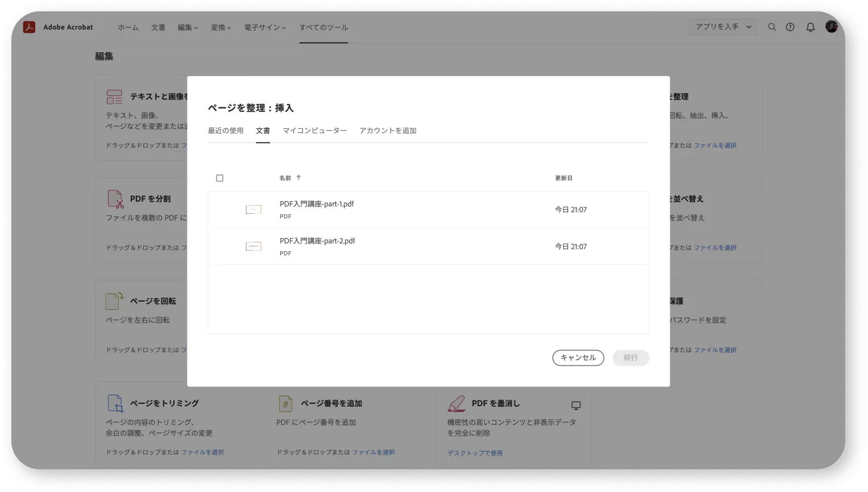868x492 pixels.
Task: Click ファイルを選択 link under ページをトリミング
Action: (202, 452)
